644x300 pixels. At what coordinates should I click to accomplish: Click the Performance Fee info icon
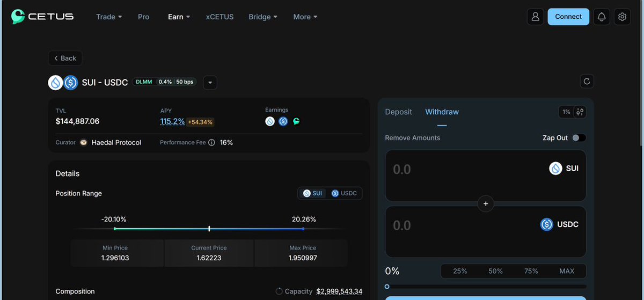pos(211,143)
